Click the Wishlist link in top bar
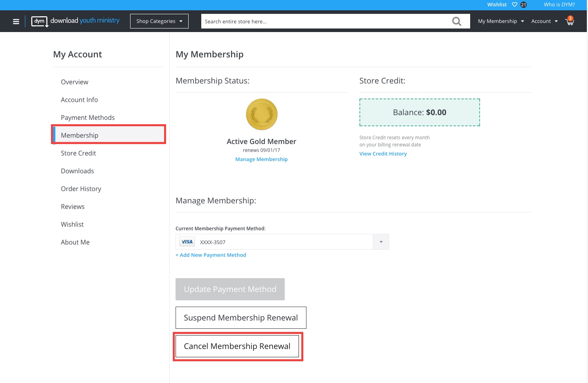Viewport: 588px width, 383px height. click(497, 5)
